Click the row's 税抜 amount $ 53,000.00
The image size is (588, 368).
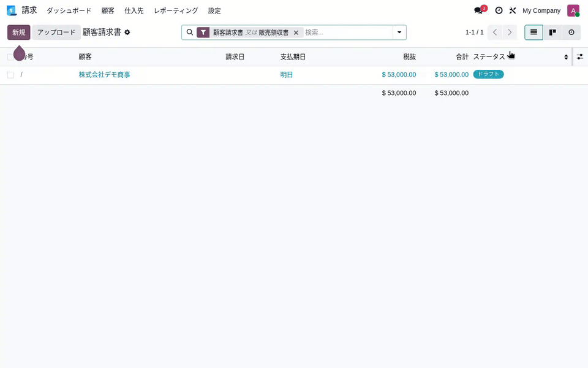click(x=399, y=75)
